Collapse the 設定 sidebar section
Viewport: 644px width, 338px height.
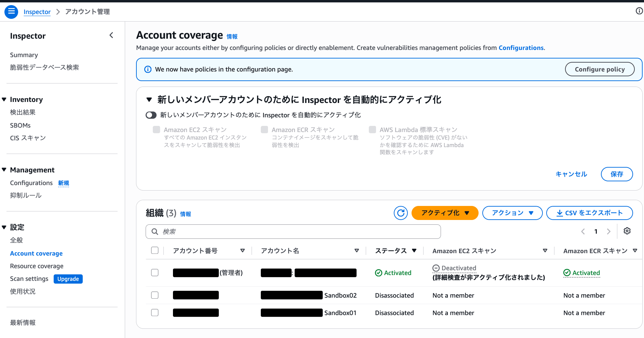tap(4, 227)
